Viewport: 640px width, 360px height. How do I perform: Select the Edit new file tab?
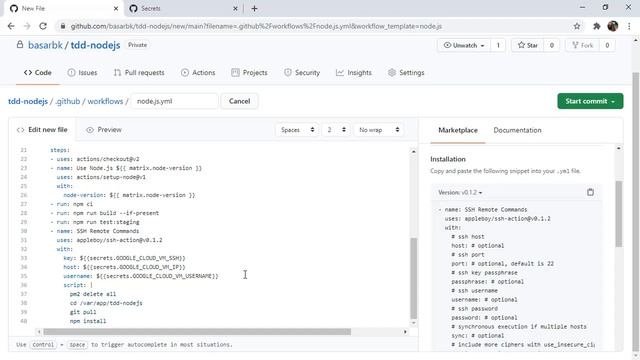coord(42,130)
